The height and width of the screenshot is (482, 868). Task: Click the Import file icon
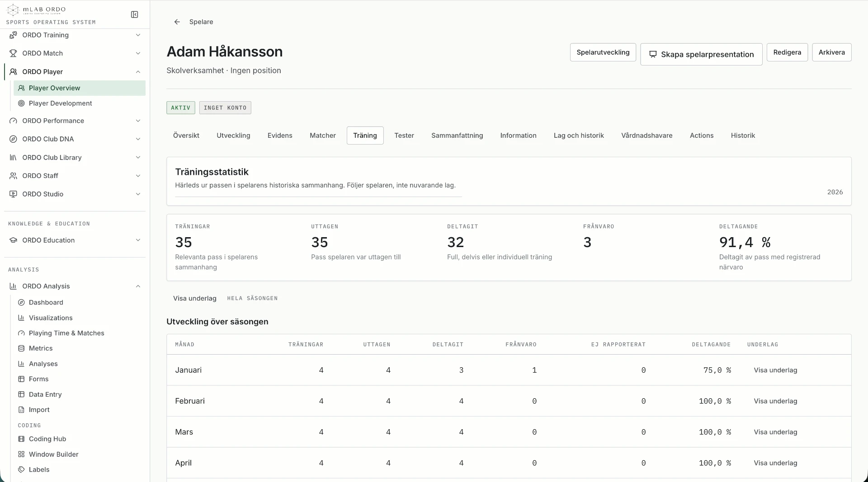click(21, 410)
